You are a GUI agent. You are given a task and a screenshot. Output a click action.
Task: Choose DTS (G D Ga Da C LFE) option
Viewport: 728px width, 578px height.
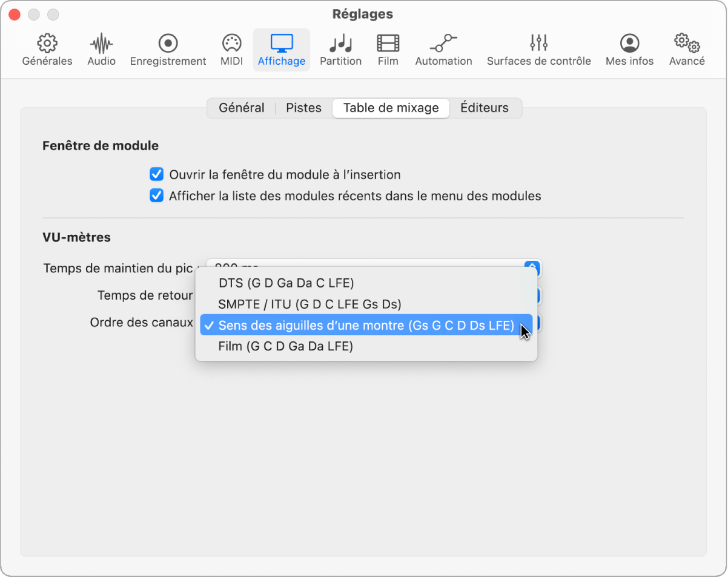[x=286, y=283]
